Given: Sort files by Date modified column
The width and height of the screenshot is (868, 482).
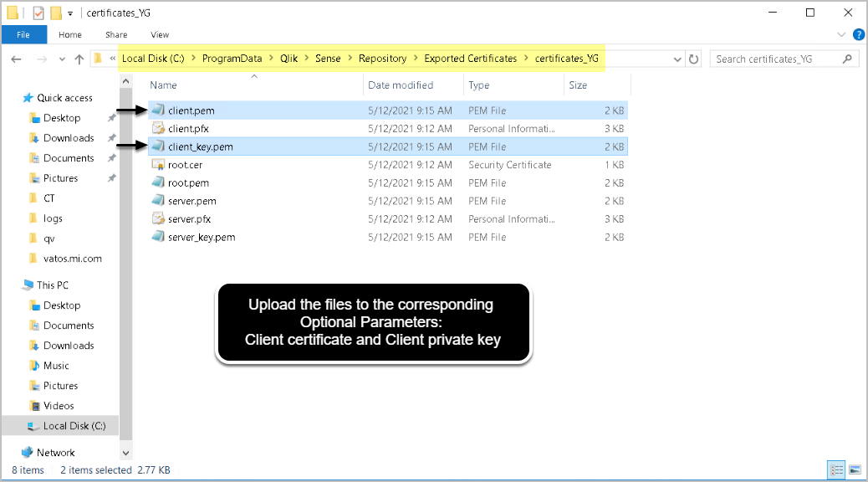Looking at the screenshot, I should click(x=401, y=85).
